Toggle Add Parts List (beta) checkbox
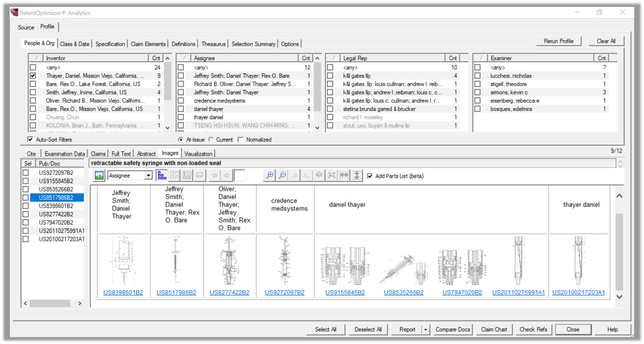 (x=370, y=176)
